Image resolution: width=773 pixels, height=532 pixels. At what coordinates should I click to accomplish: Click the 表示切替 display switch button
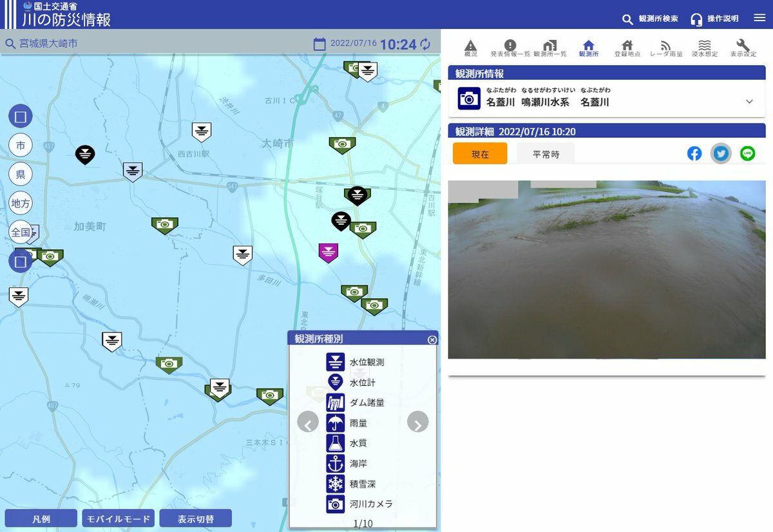tap(196, 518)
